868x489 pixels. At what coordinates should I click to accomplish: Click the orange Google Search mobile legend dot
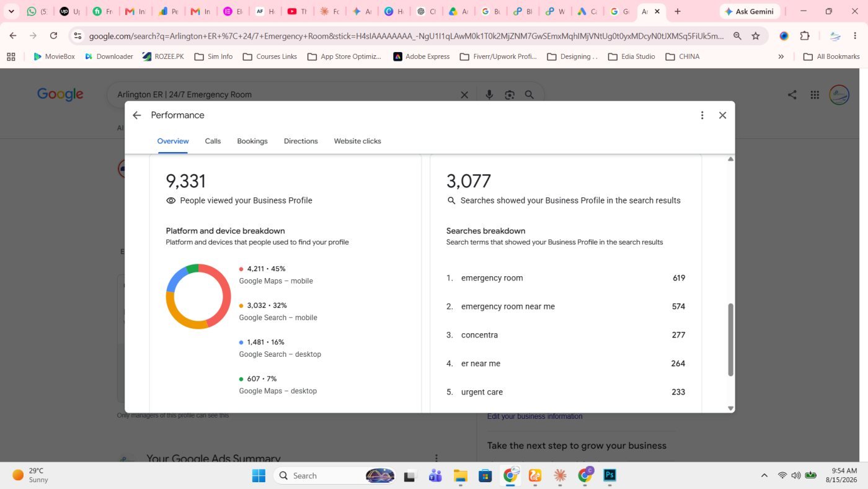coord(241,305)
